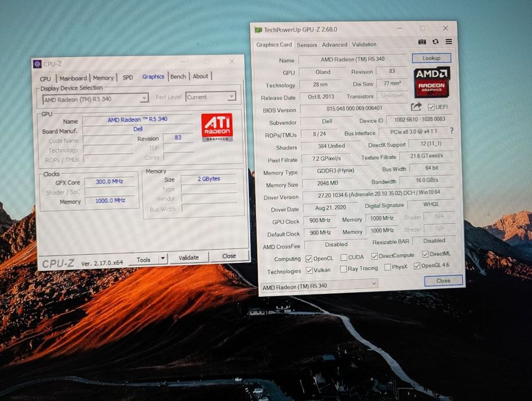Screen dimensions: 532x401
Task: Switch to the SPD tab
Action: [128, 77]
